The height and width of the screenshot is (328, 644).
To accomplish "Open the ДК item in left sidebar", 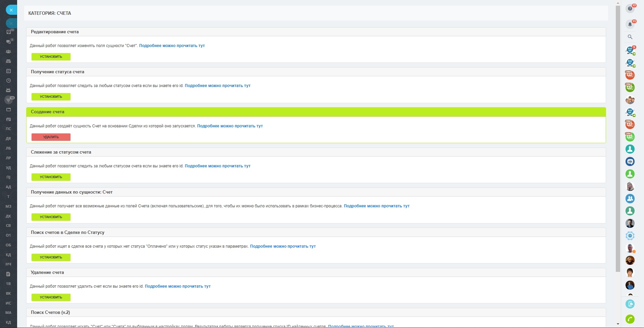I will pyautogui.click(x=8, y=216).
